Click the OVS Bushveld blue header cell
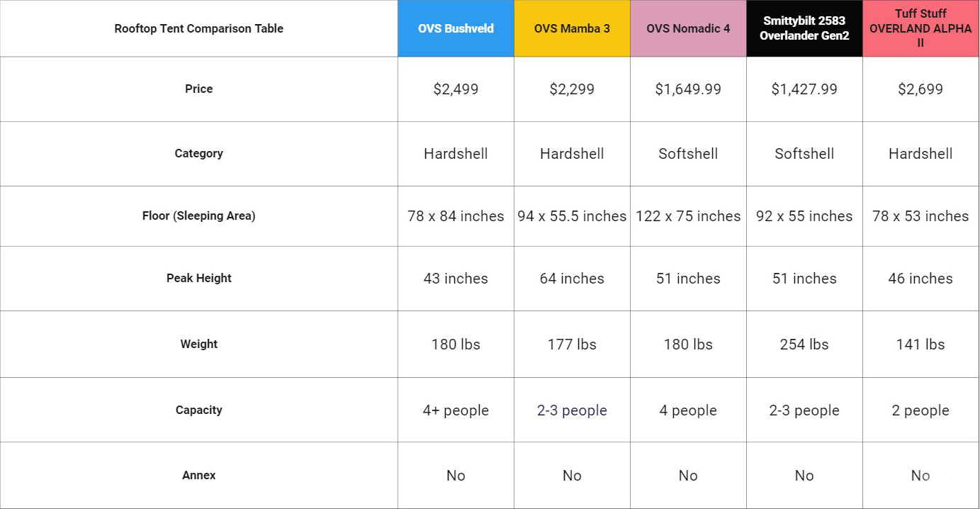 [x=456, y=28]
